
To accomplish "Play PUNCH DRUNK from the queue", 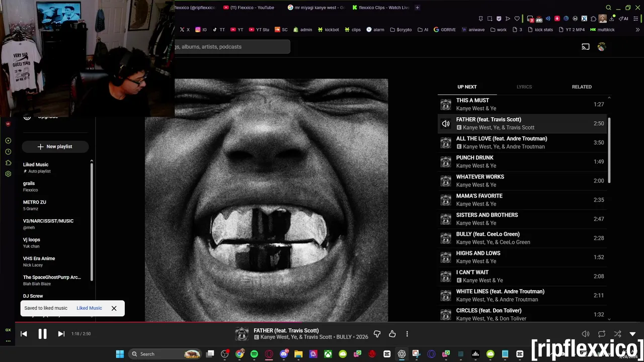I will 522,162.
